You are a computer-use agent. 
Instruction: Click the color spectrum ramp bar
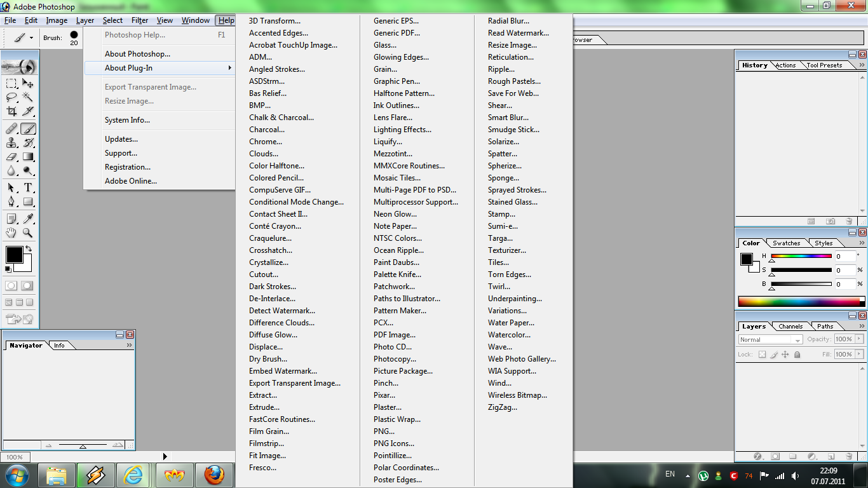point(801,301)
